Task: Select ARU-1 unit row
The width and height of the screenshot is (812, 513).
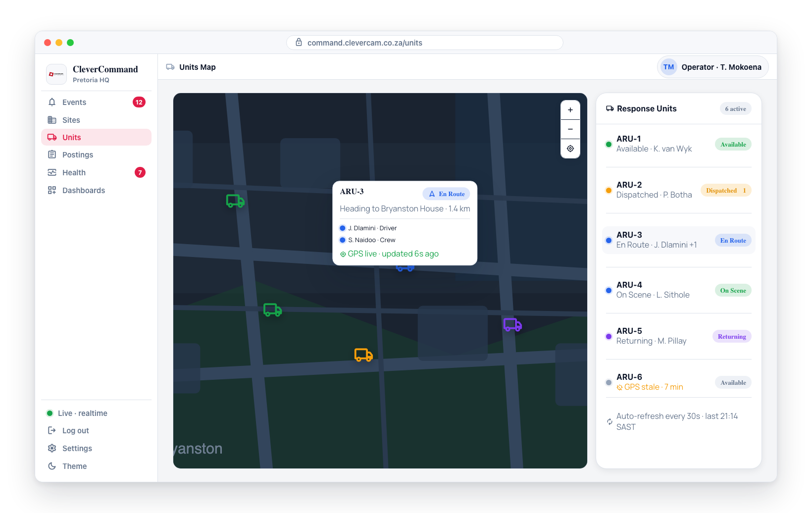Action: coord(678,144)
